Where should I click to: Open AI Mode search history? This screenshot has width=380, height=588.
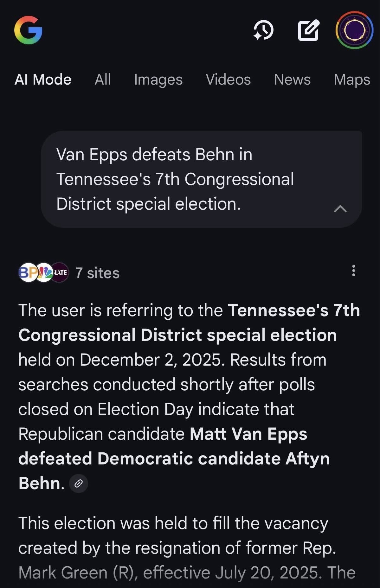(x=263, y=30)
